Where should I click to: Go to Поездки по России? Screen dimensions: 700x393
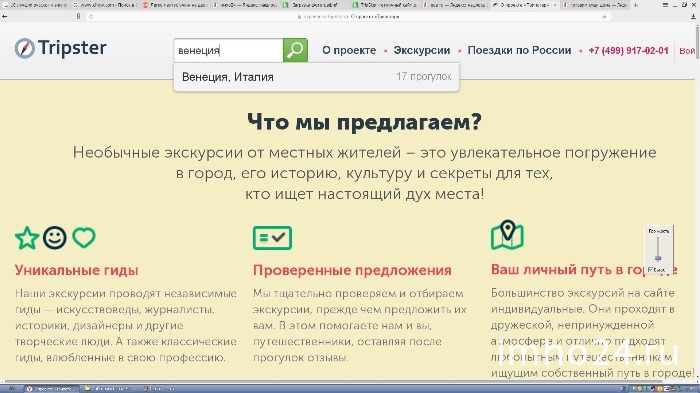tap(519, 50)
